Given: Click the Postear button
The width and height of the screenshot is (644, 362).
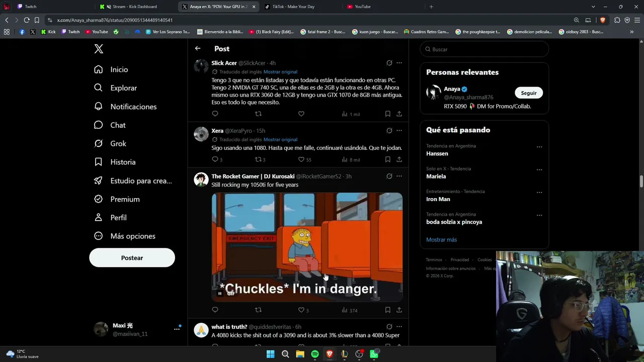Looking at the screenshot, I should [132, 258].
